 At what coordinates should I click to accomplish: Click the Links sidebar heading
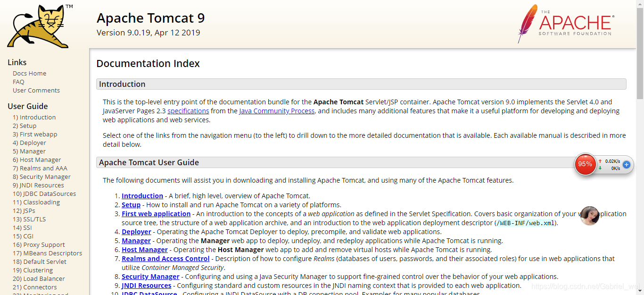coord(17,62)
